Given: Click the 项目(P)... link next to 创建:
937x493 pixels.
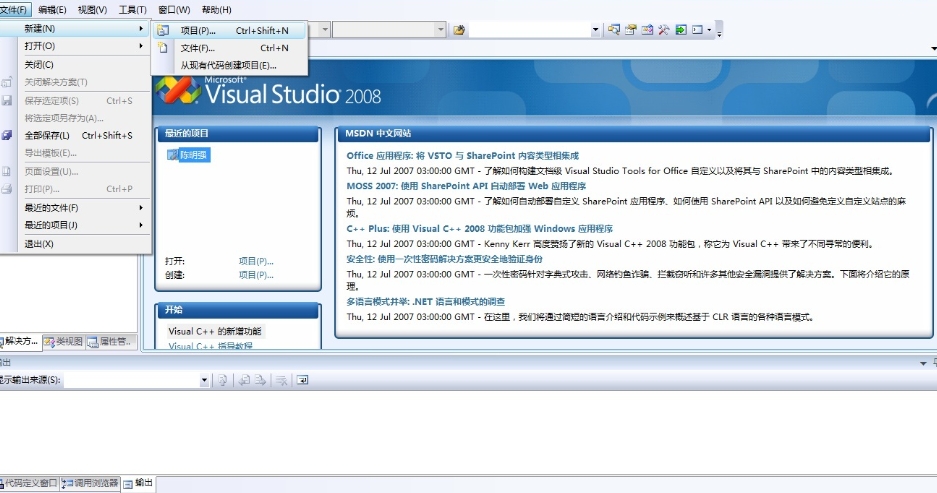Looking at the screenshot, I should [256, 275].
